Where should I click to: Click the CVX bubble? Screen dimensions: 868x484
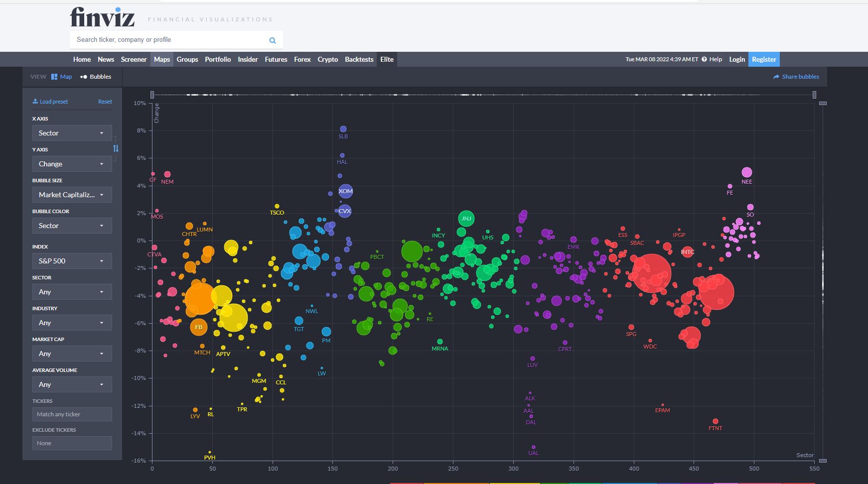click(x=345, y=211)
